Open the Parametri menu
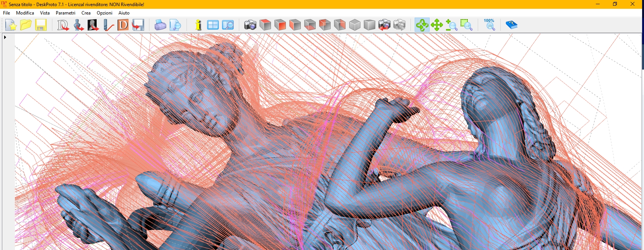644x250 pixels. pos(65,13)
